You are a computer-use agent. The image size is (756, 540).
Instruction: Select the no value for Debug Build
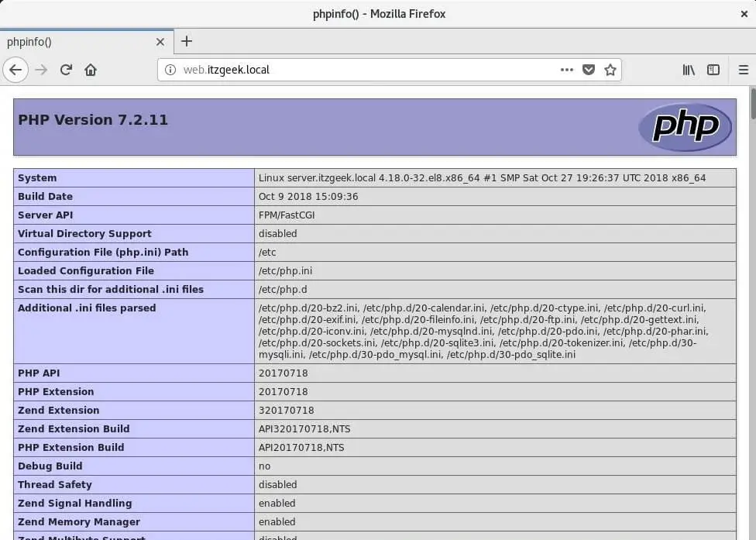[x=264, y=466]
